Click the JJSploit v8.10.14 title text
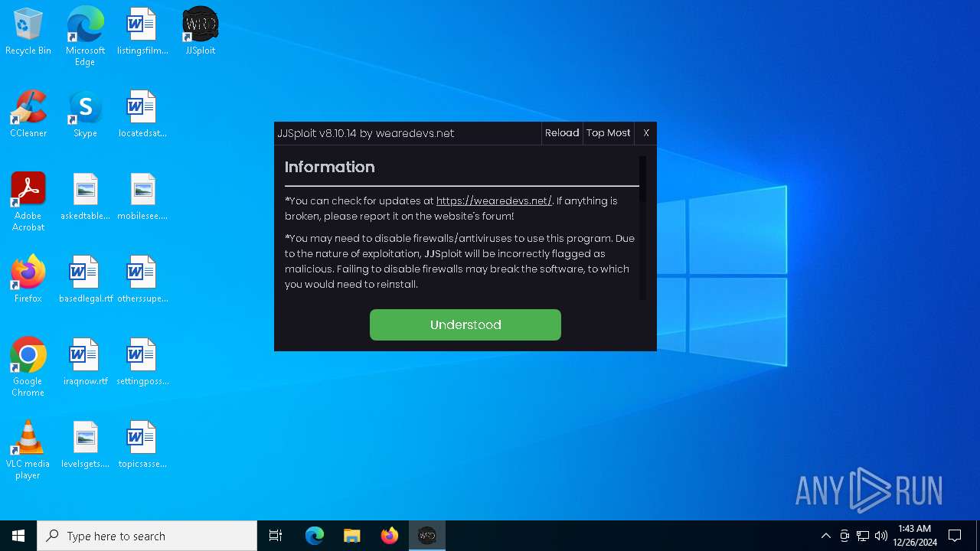This screenshot has height=551, width=980. [366, 133]
